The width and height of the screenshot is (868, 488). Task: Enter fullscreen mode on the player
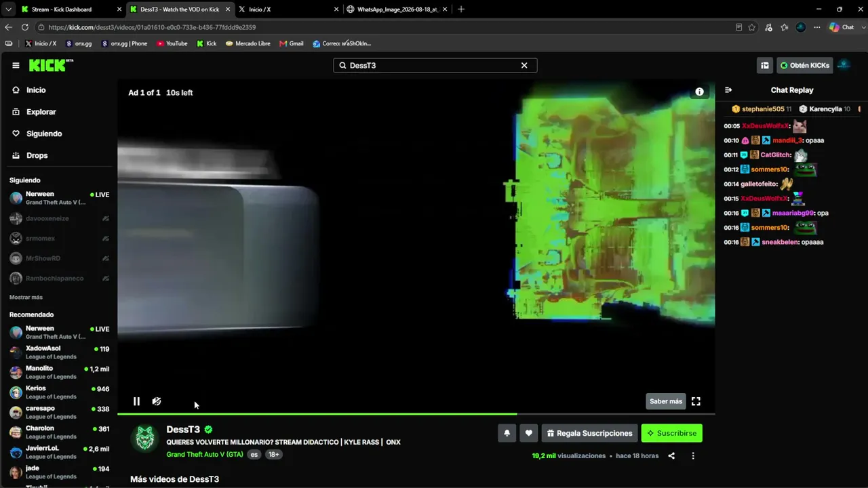[x=696, y=401]
